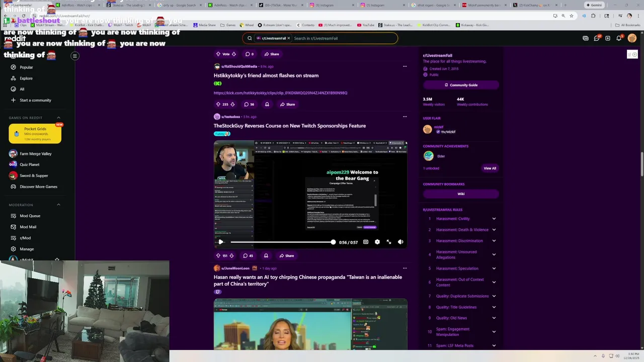Open the advertise icon in Reddit header

tap(586, 38)
